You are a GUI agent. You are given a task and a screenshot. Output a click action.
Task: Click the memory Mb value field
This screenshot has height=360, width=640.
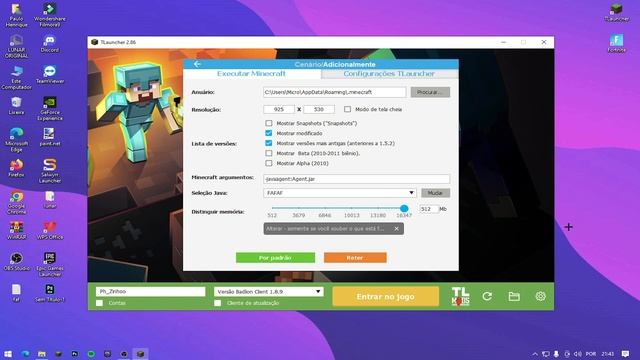click(x=429, y=209)
